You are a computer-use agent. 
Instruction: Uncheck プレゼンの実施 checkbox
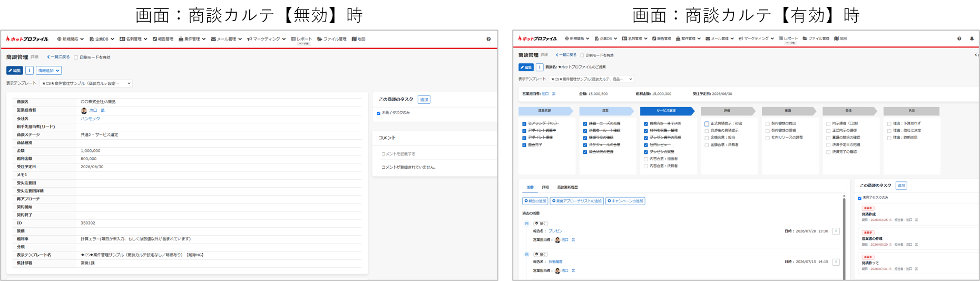[x=645, y=152]
